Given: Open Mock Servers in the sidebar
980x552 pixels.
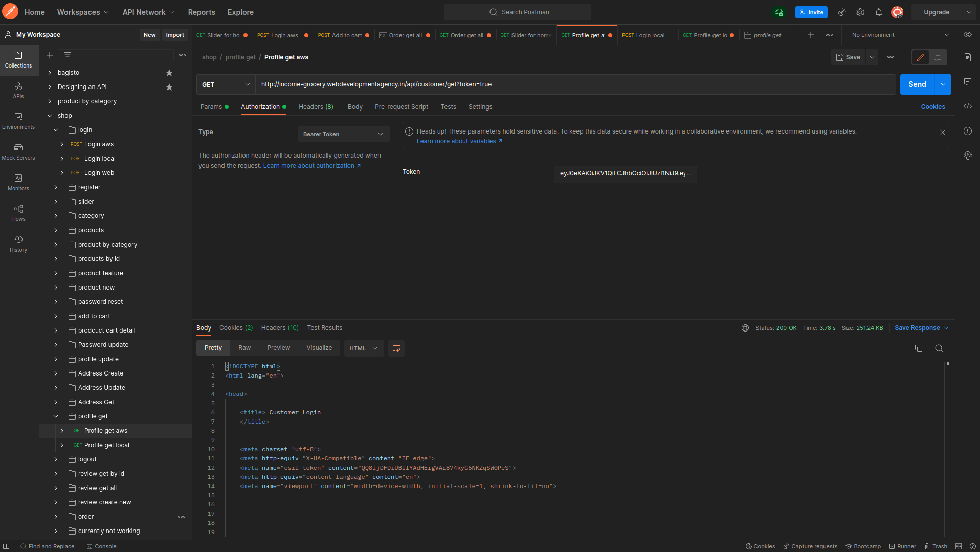Looking at the screenshot, I should click(18, 152).
